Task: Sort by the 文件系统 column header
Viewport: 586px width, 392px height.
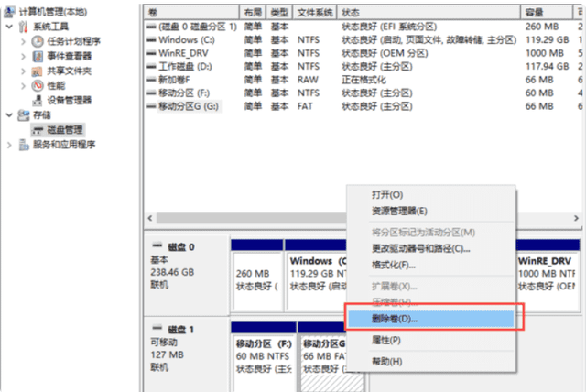Action: (x=315, y=13)
